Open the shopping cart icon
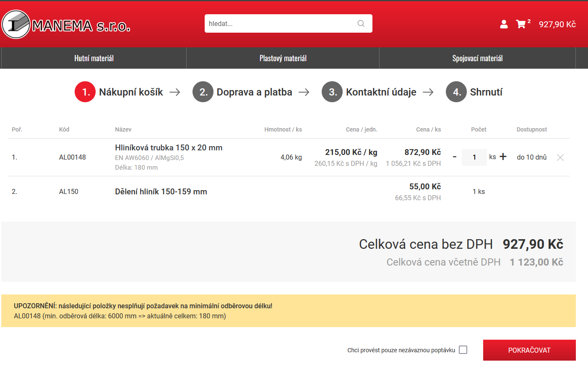The image size is (588, 369). coord(521,24)
